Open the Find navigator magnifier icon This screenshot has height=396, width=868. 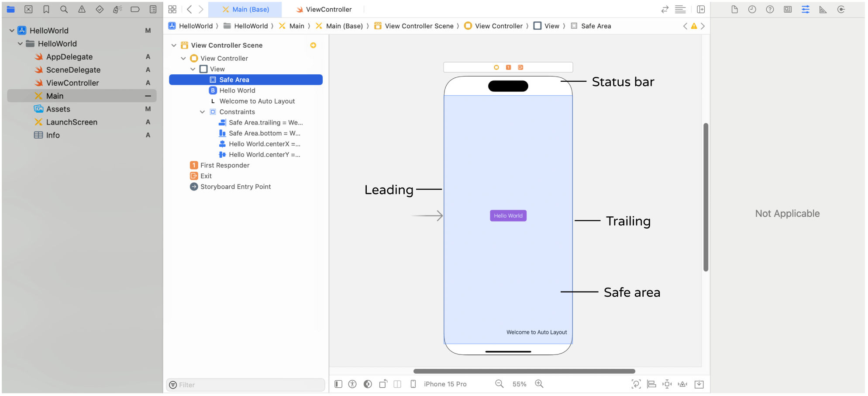[x=64, y=9]
